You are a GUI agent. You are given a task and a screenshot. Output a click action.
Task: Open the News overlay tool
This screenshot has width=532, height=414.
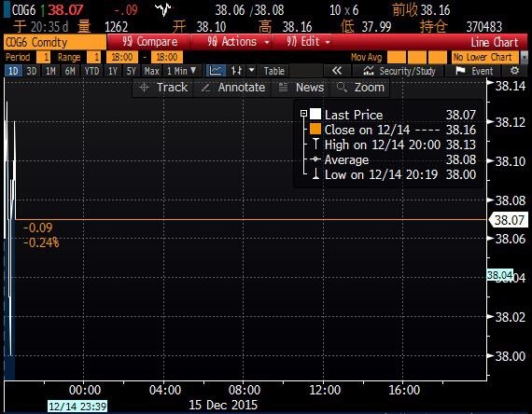301,88
